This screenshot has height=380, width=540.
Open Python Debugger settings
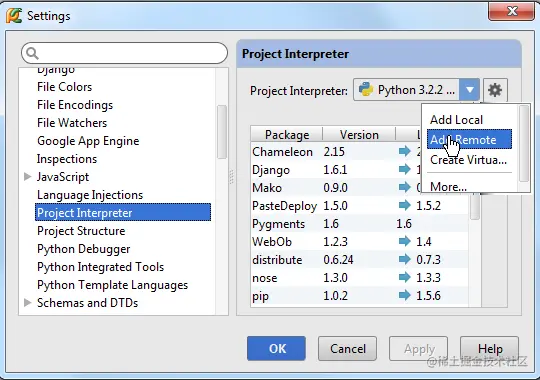pos(83,249)
